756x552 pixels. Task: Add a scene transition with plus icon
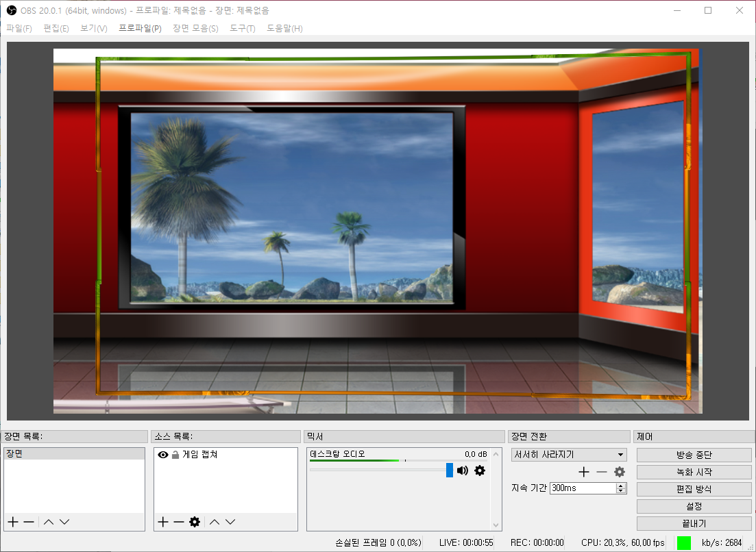584,472
